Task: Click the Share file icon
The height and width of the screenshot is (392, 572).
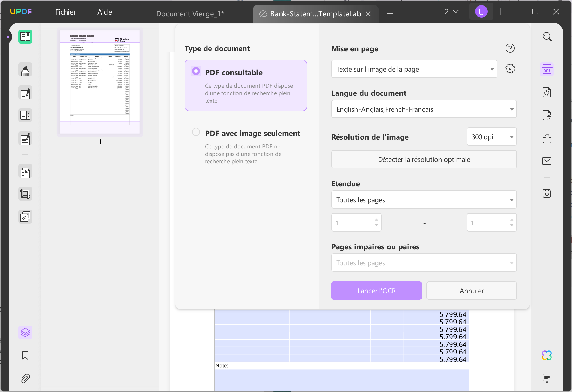Action: [x=547, y=138]
